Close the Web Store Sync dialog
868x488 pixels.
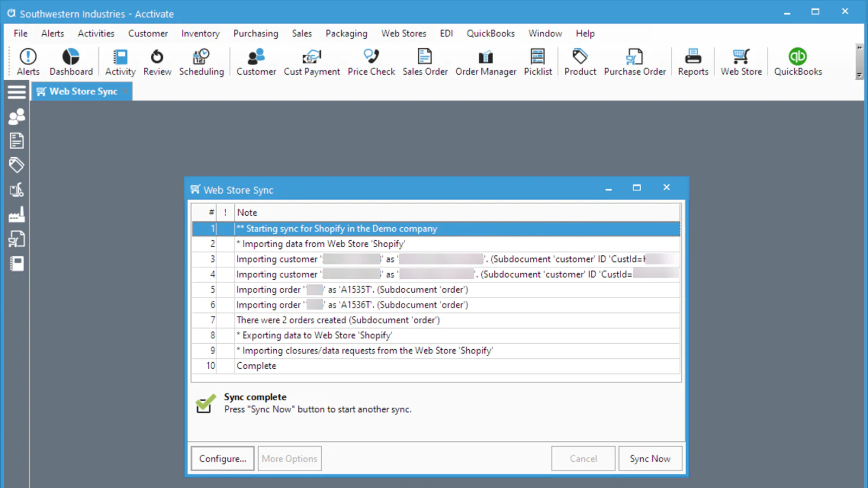(x=666, y=188)
